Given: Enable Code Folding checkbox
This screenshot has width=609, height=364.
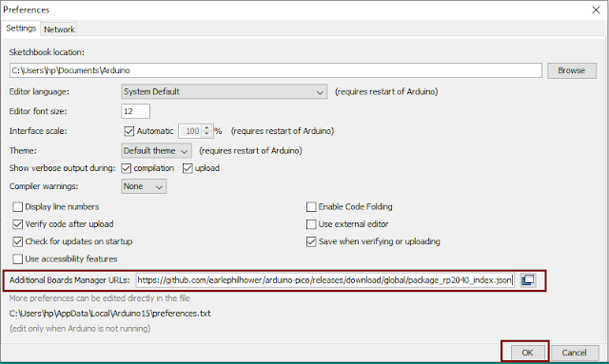Looking at the screenshot, I should 311,207.
